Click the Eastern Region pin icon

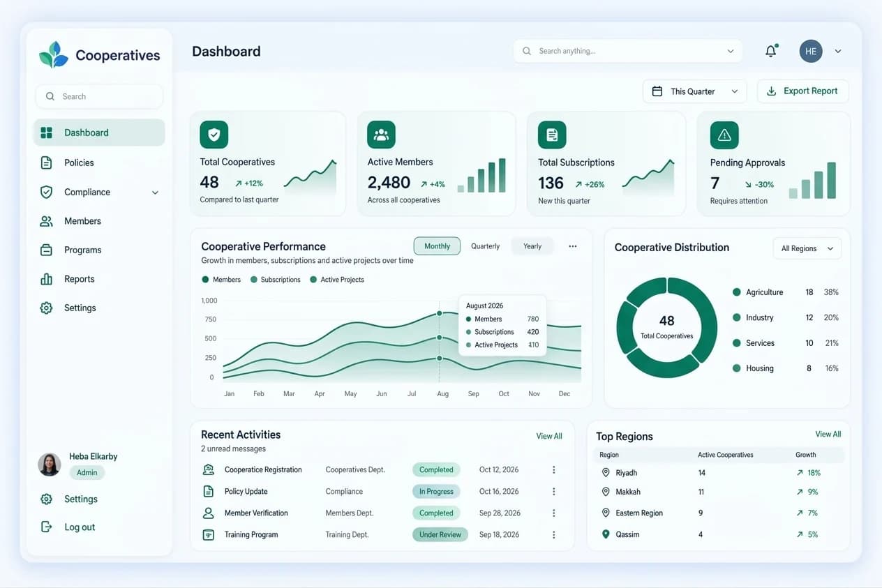(606, 513)
